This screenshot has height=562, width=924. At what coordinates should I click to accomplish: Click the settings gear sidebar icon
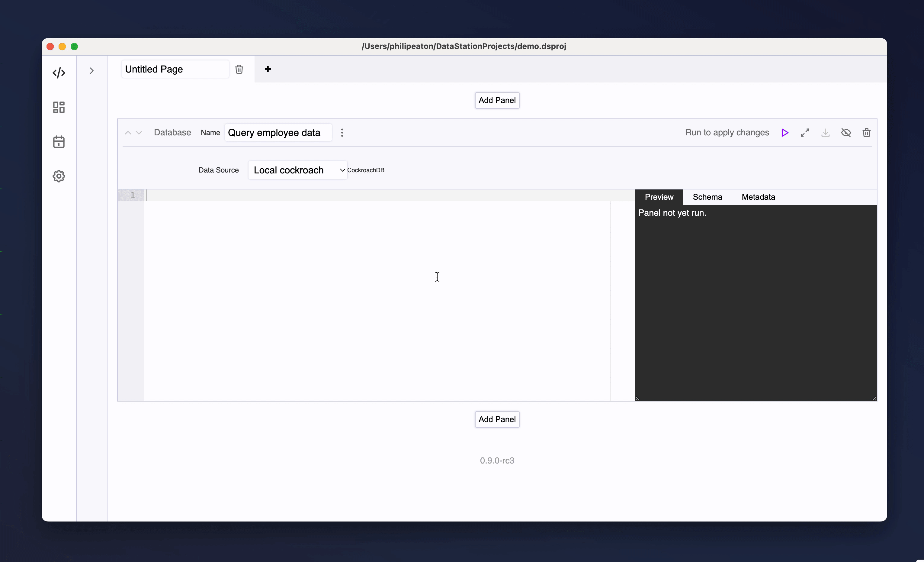[59, 176]
